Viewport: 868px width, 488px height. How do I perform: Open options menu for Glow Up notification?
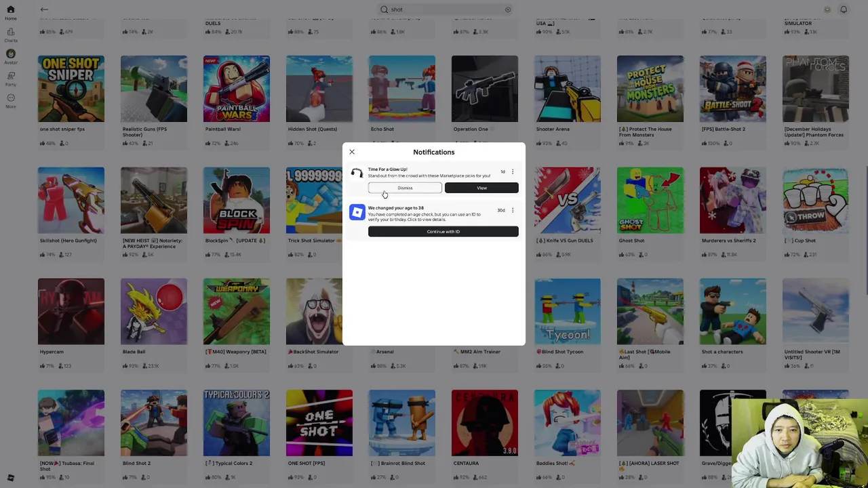pyautogui.click(x=513, y=171)
